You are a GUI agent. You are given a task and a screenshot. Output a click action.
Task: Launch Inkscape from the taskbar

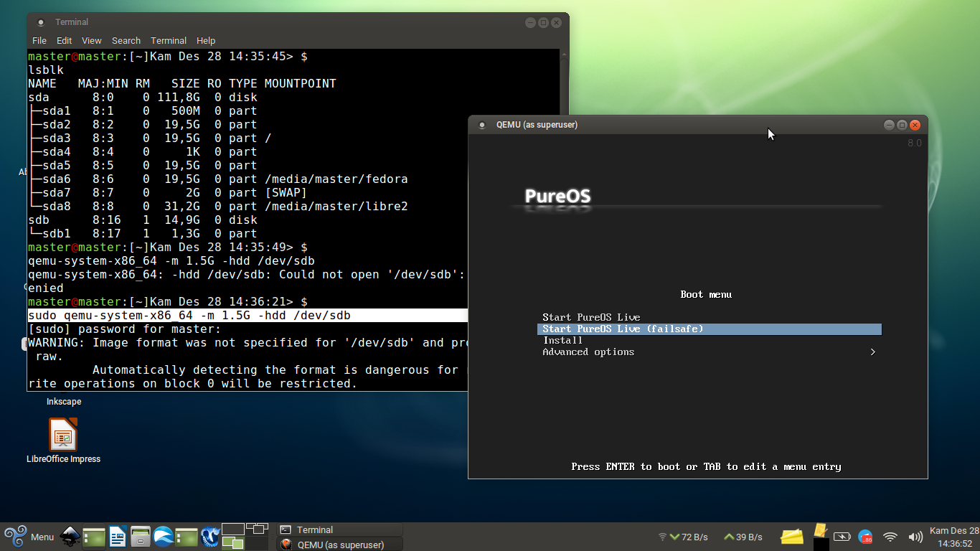pyautogui.click(x=70, y=536)
